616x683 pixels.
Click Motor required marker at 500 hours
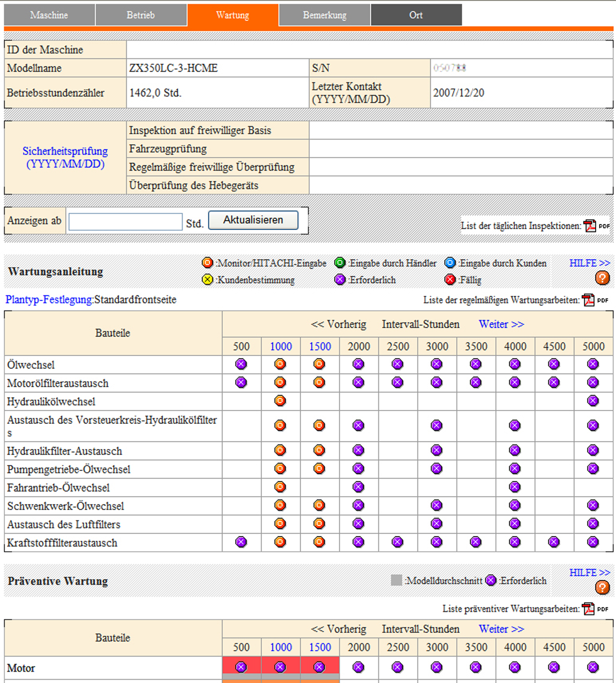pos(241,667)
